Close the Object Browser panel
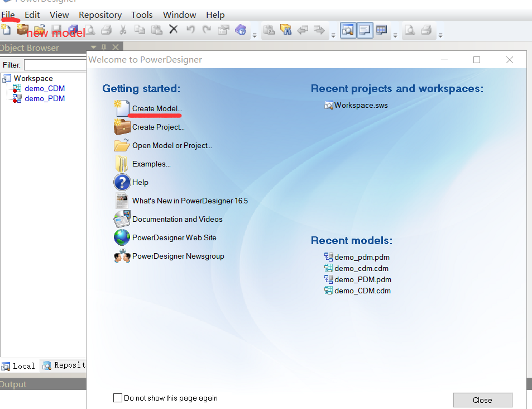Image resolution: width=532 pixels, height=409 pixels. pyautogui.click(x=116, y=47)
